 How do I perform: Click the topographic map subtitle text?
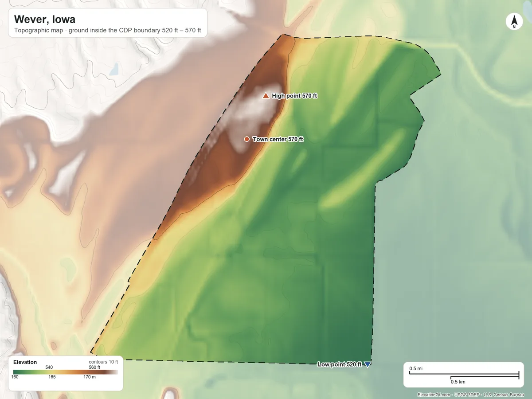(108, 31)
